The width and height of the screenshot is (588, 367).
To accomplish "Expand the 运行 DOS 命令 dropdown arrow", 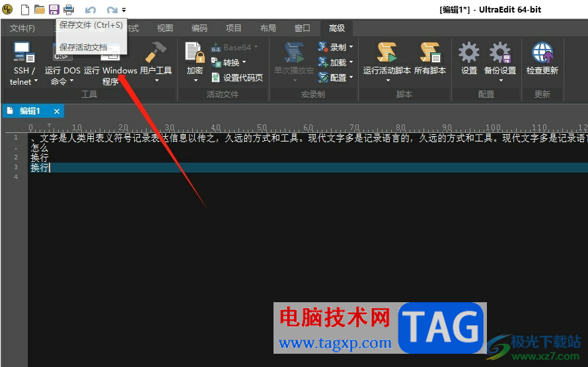I will click(x=71, y=81).
